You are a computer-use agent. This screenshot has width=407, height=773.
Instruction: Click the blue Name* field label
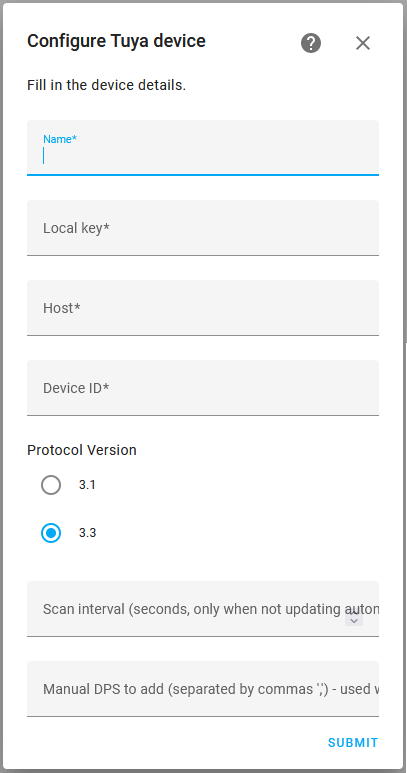tap(60, 139)
